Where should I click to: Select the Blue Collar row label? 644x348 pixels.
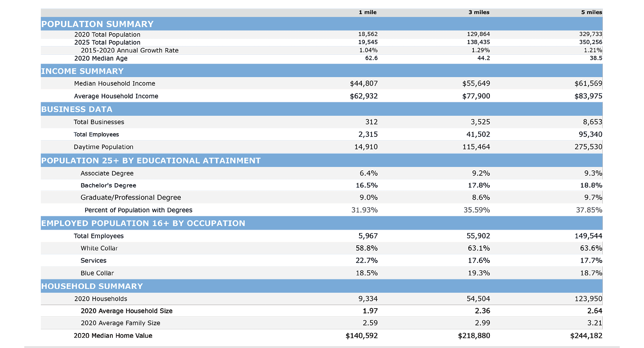[x=97, y=273]
